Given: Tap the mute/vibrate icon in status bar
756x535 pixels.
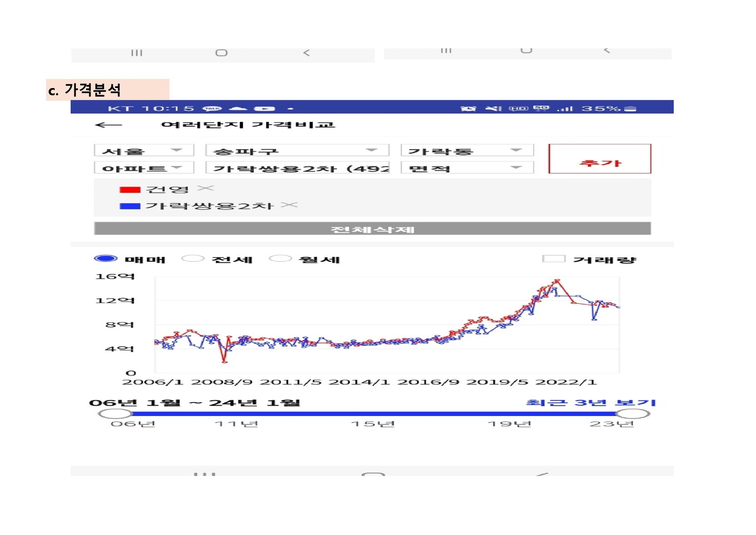Looking at the screenshot, I should point(493,108).
